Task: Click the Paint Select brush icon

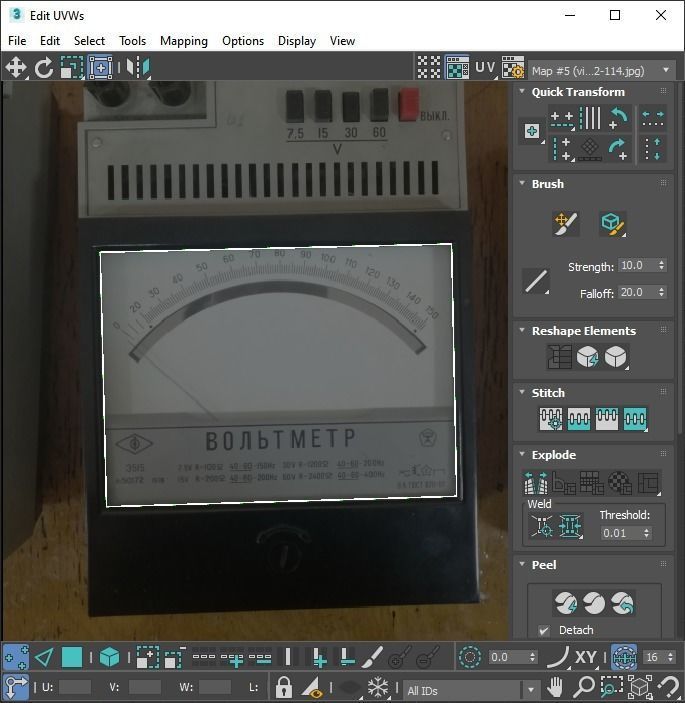Action: pyautogui.click(x=372, y=657)
